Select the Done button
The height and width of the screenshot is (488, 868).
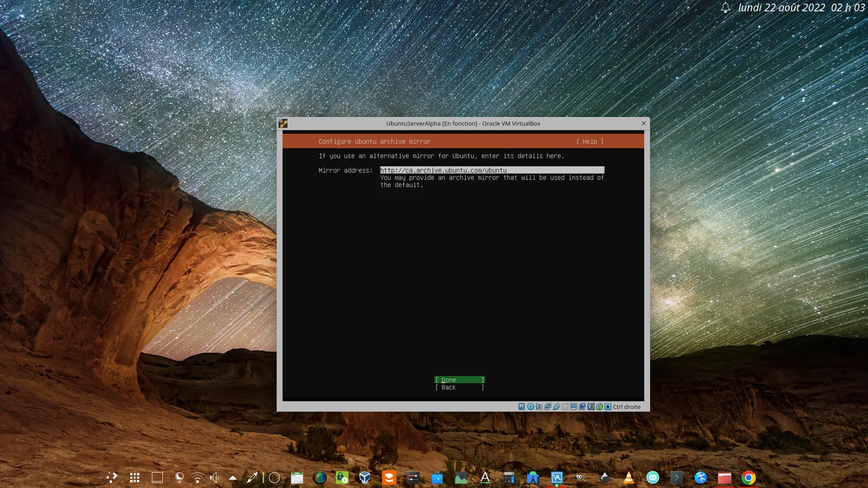[459, 380]
